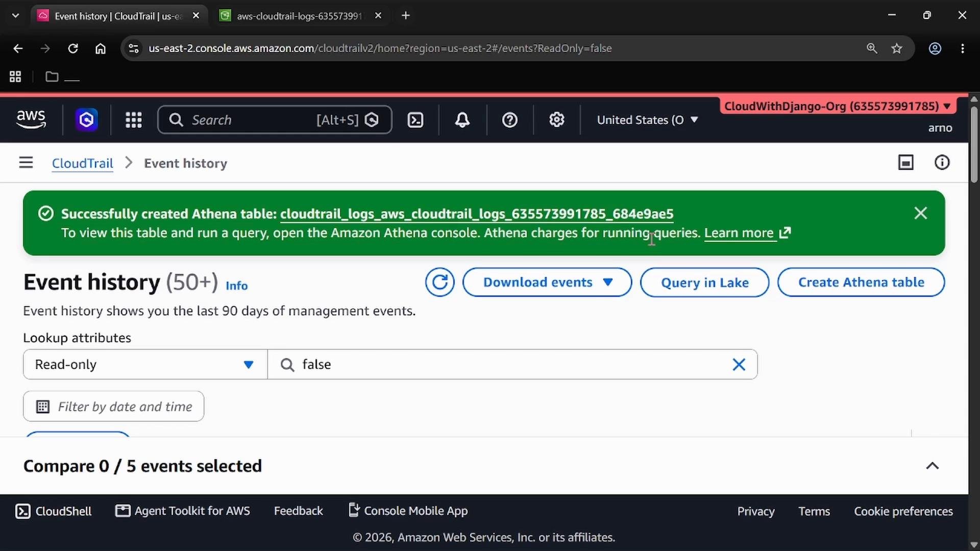Screen dimensions: 980x551
Task: Open the notifications bell
Action: 462,120
